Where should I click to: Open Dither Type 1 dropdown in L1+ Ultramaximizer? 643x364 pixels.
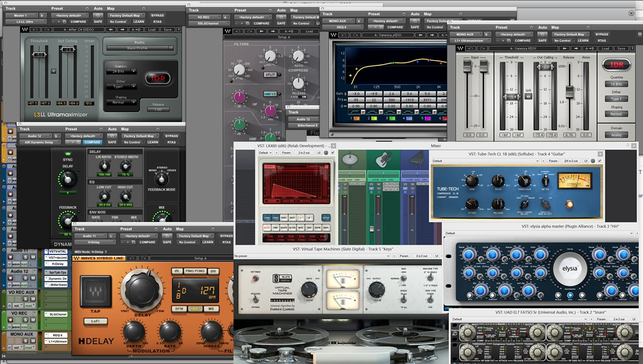tap(616, 99)
